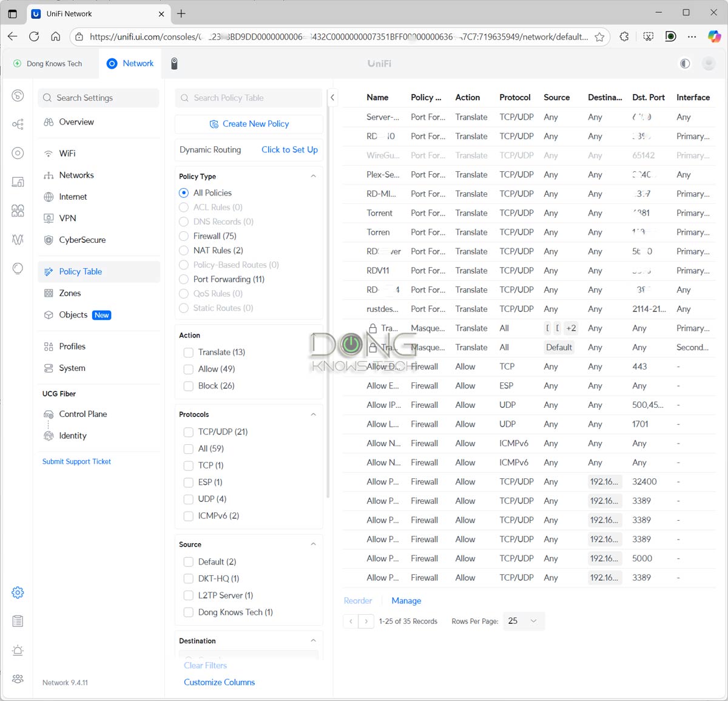
Task: Click the Click to Set Up link
Action: point(289,150)
